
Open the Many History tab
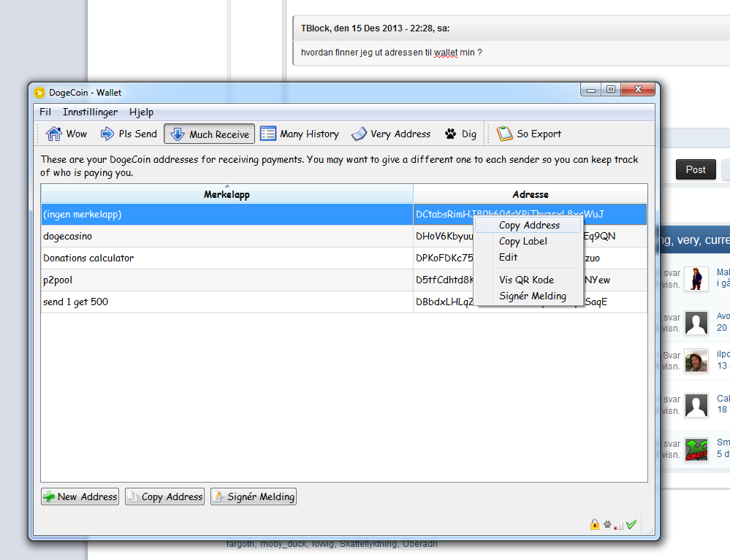pyautogui.click(x=299, y=134)
